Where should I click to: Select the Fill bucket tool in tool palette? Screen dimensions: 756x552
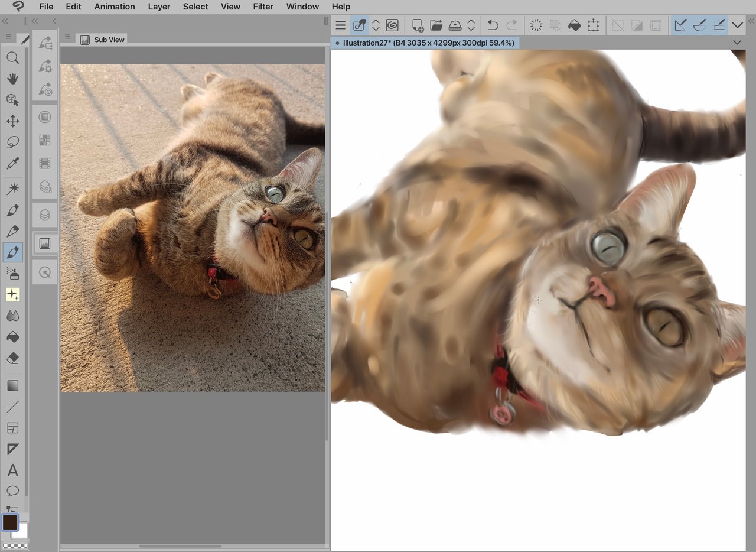coord(12,337)
